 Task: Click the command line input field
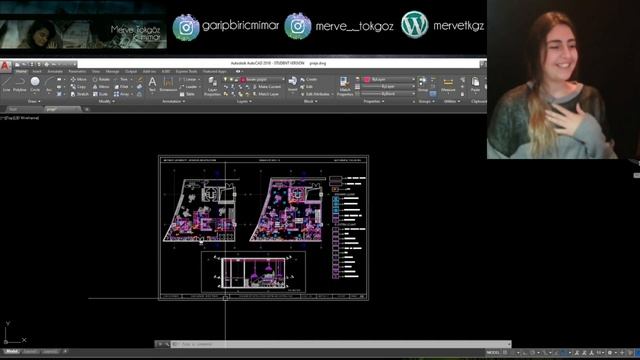tap(341, 344)
